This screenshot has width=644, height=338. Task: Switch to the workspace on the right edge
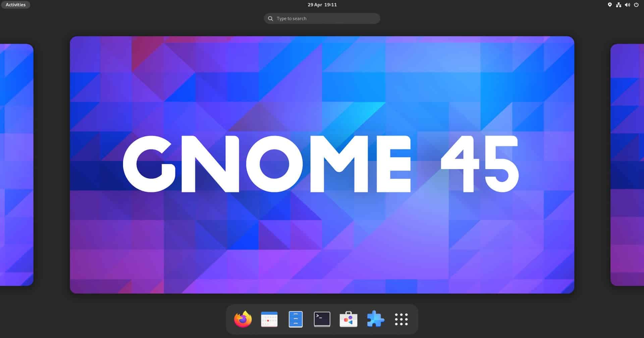point(627,165)
